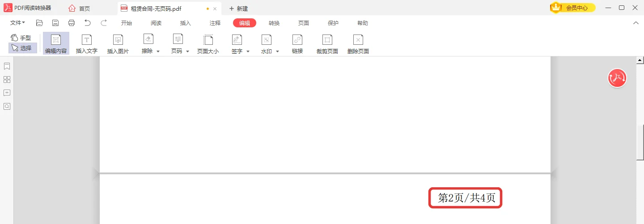Open the 保护 (Protect) ribbon tab
Screen dimensions: 644x224
pos(333,23)
